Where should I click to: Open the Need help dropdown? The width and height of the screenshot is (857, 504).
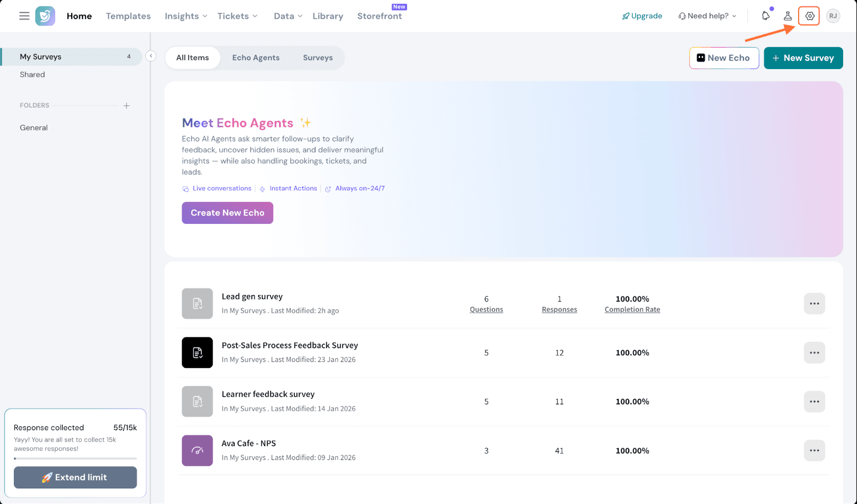pos(707,16)
